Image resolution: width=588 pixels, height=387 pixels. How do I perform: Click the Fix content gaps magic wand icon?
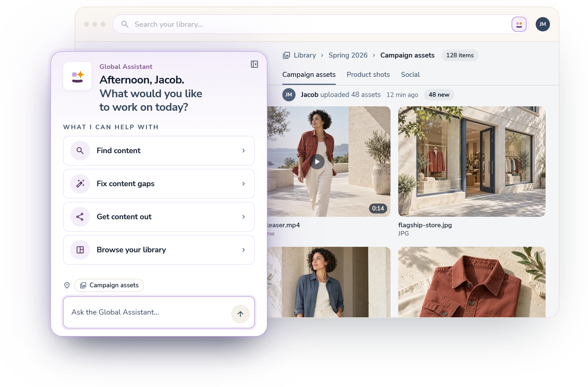(80, 184)
